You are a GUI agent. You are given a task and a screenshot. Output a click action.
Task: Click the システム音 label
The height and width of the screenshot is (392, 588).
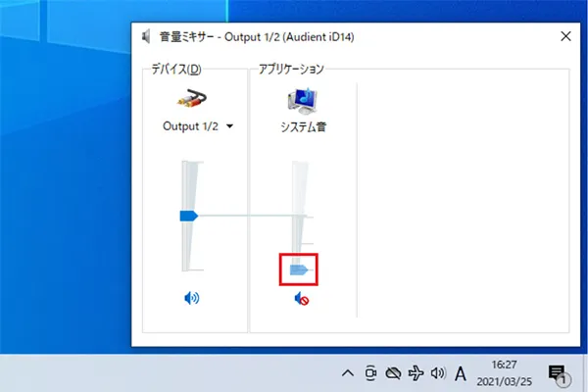301,126
